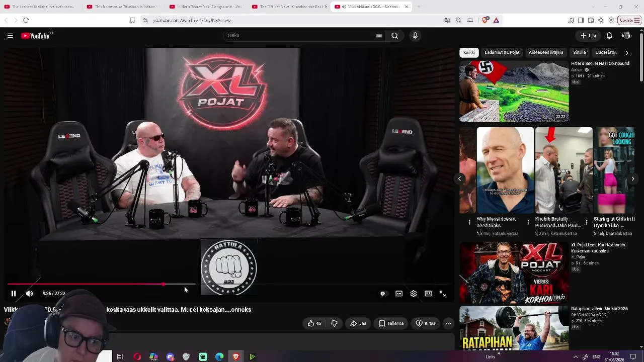644x362 pixels.
Task: Open the notifications bell
Action: coord(609,36)
